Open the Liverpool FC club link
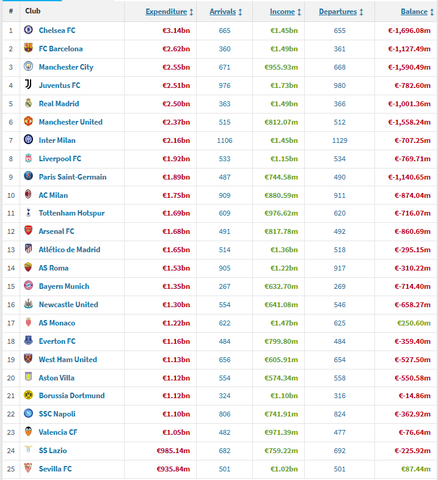 click(60, 159)
